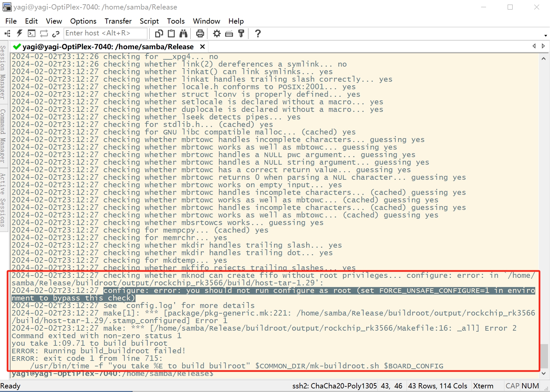The height and width of the screenshot is (392, 550).
Task: Click the Help question mark icon
Action: 258,33
